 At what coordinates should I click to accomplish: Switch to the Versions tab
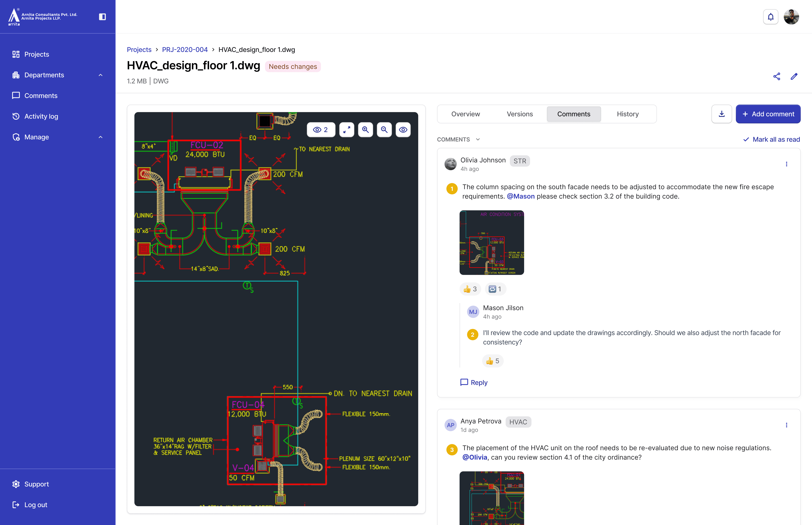pos(519,114)
